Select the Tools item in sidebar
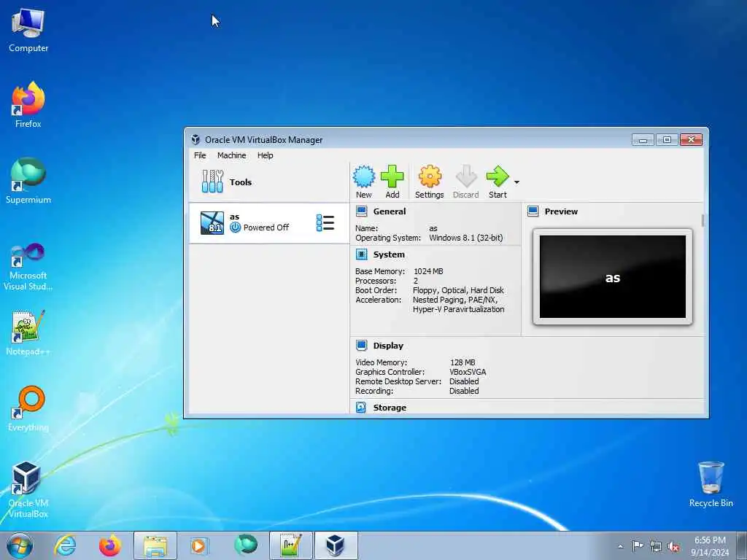 [269, 182]
